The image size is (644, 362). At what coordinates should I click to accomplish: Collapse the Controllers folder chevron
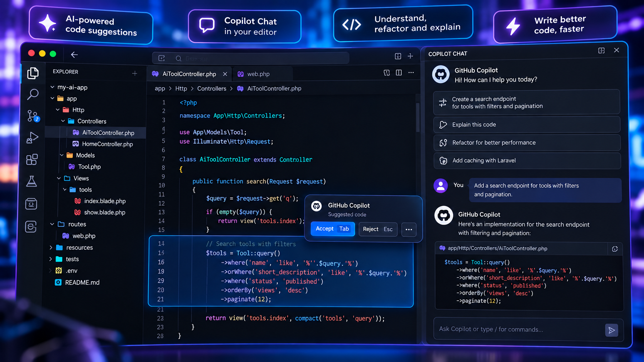tap(63, 121)
